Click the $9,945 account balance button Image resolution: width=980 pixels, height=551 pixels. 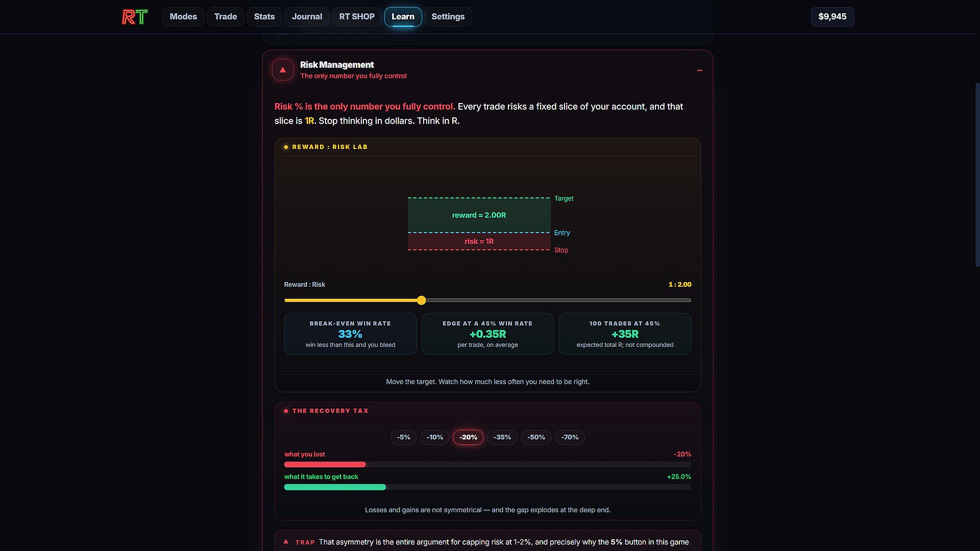click(832, 17)
